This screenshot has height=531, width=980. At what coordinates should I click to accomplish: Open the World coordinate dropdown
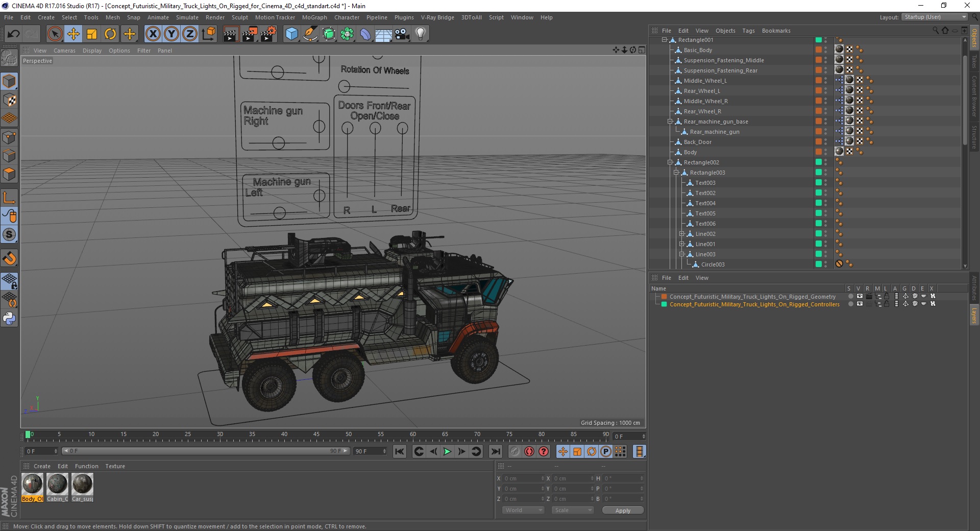coord(523,510)
